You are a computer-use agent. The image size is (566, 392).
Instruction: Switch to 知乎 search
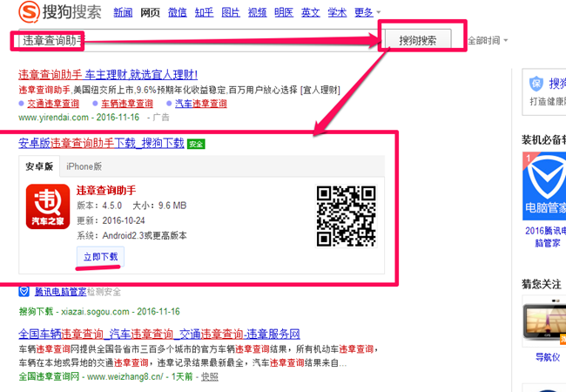[204, 13]
